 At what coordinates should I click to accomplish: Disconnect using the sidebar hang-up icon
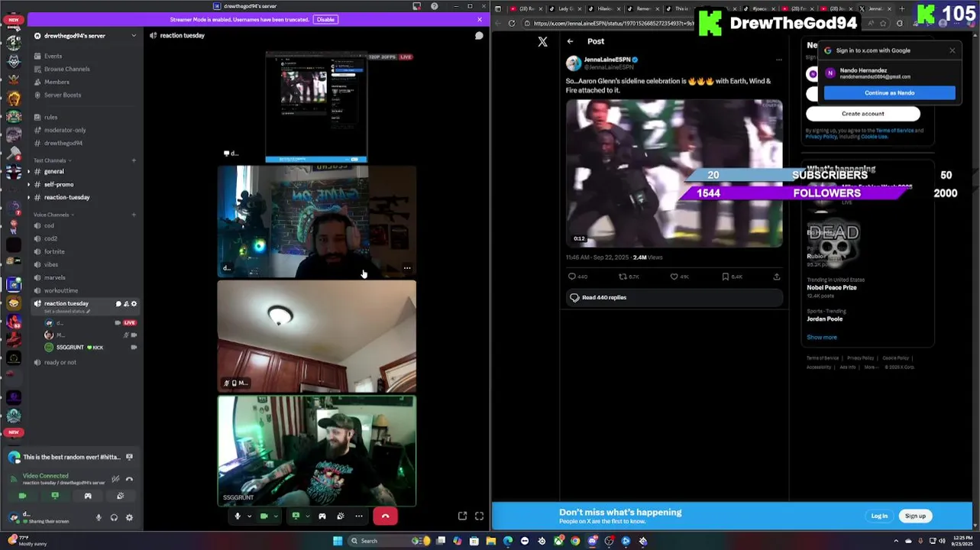click(129, 479)
